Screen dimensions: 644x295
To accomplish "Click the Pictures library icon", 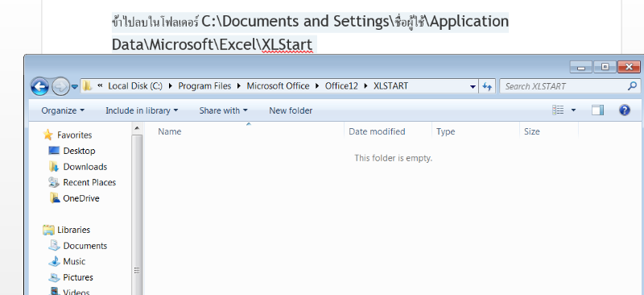I will click(x=54, y=277).
